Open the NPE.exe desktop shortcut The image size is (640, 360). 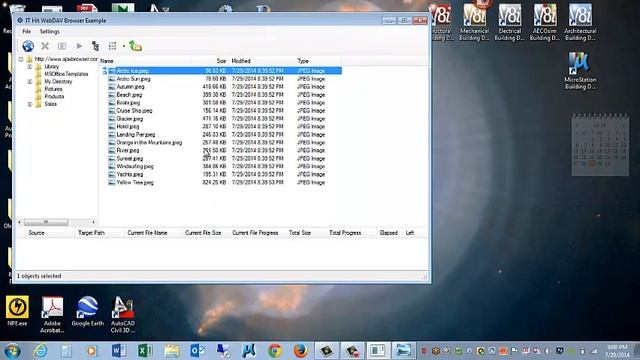pos(17,311)
